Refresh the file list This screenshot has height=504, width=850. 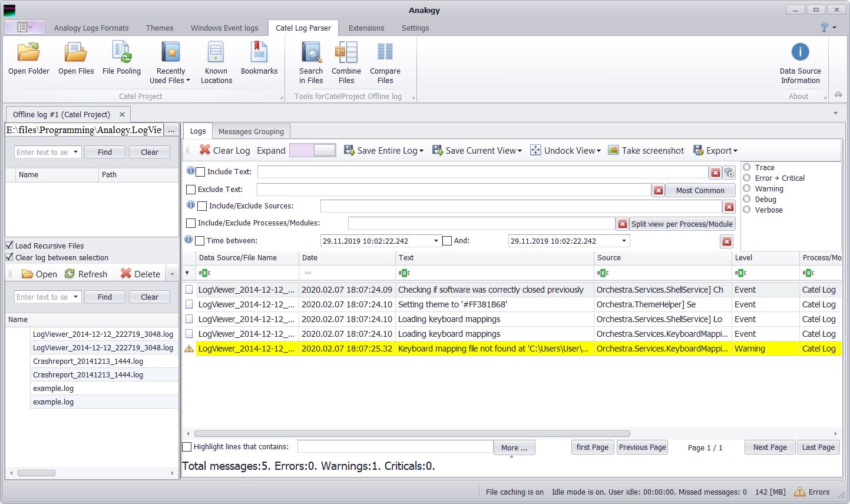[86, 274]
